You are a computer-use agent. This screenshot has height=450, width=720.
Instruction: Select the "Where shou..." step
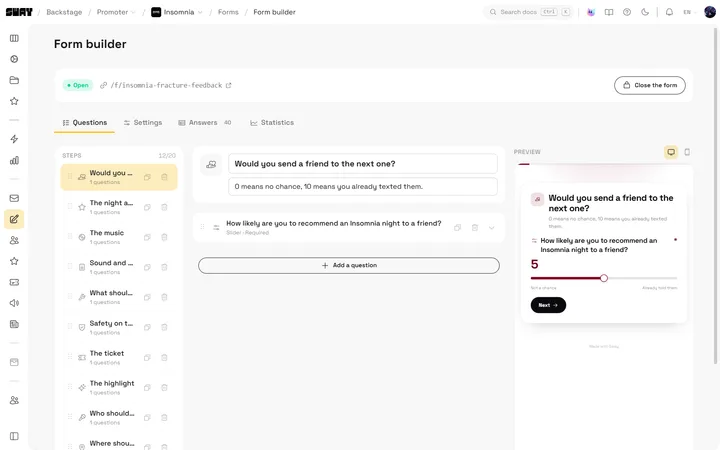pos(119,444)
